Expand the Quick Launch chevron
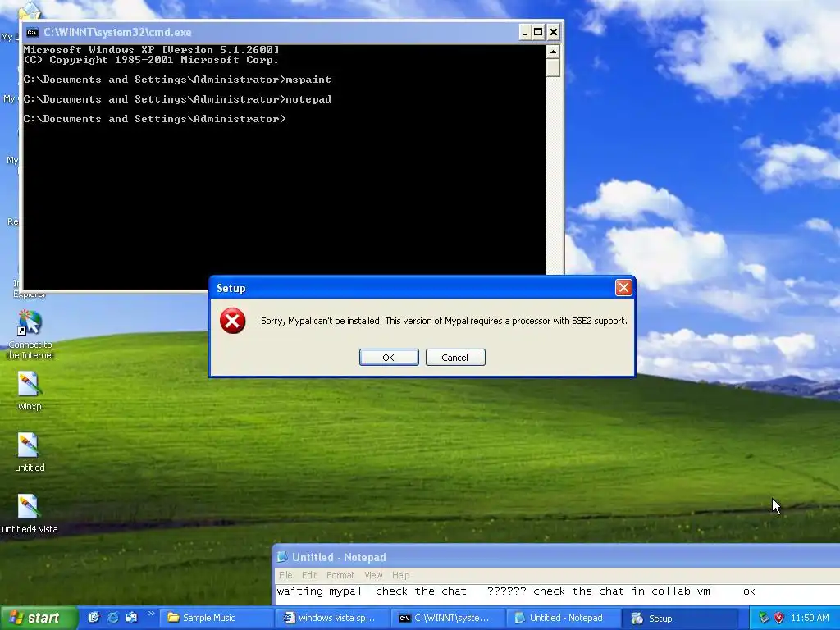This screenshot has width=840, height=630. 151,614
